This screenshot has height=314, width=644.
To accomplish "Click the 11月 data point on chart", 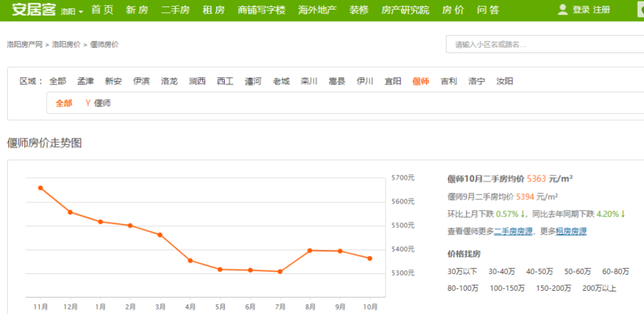I will pyautogui.click(x=41, y=188).
